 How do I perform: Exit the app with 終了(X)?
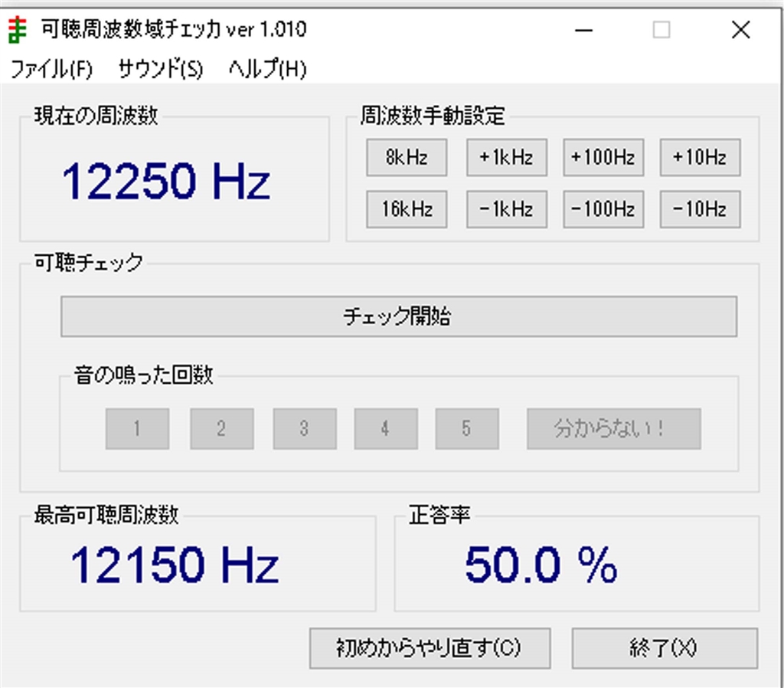pyautogui.click(x=665, y=647)
